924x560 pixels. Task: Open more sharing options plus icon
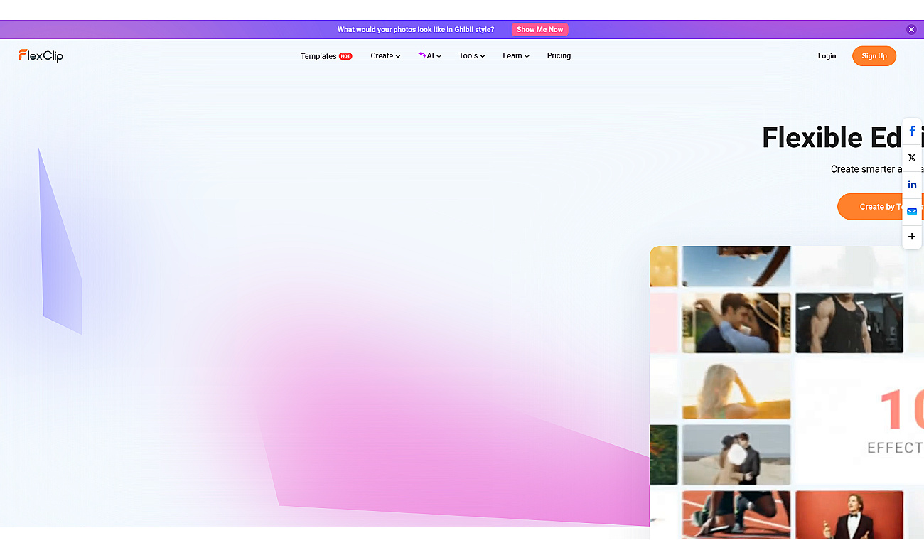click(x=912, y=237)
